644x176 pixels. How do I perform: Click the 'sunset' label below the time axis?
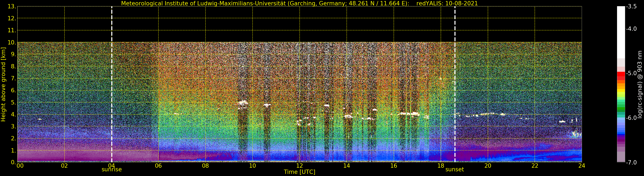(454, 170)
